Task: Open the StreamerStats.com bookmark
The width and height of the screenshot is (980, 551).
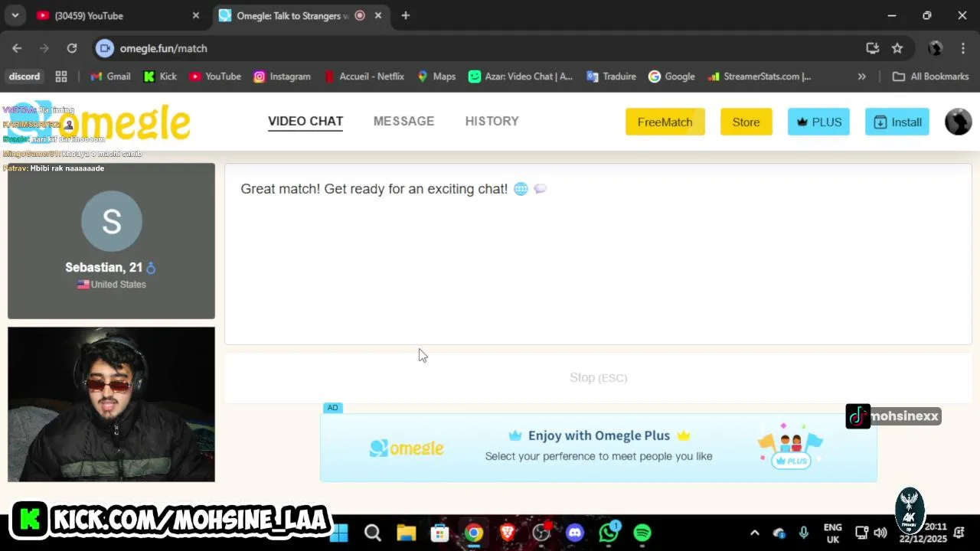Action: point(759,77)
